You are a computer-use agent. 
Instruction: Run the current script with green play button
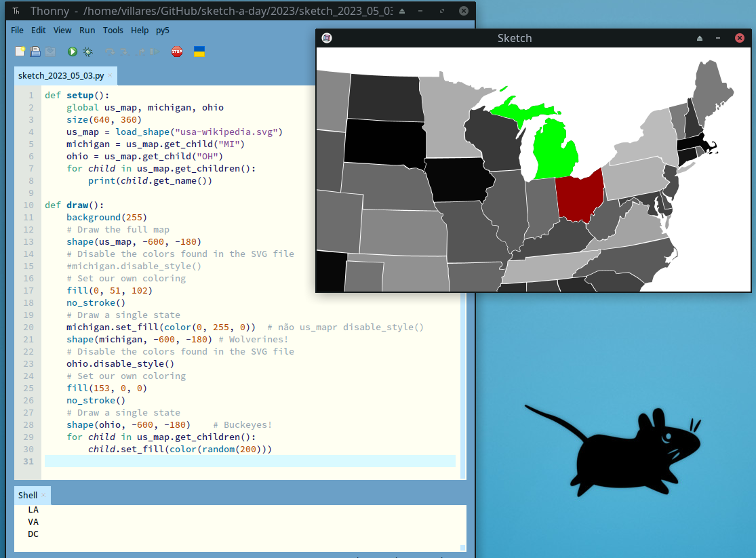click(73, 52)
